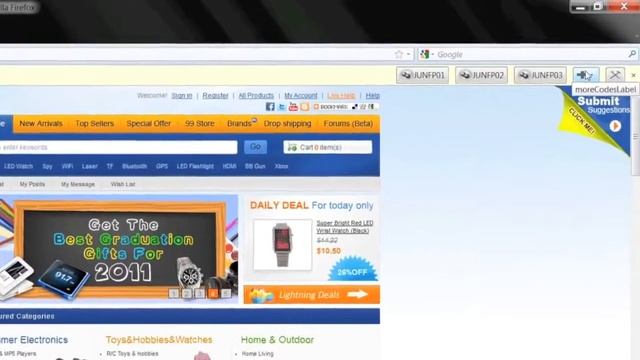This screenshot has width=640, height=360.
Task: Open the Toys&Hobbies&Watches category
Action: click(159, 340)
